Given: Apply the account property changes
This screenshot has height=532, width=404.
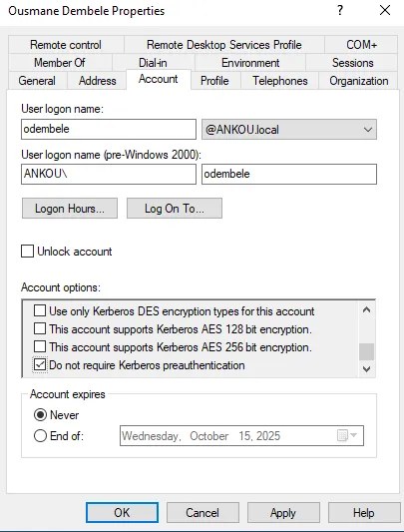Looking at the screenshot, I should (283, 513).
